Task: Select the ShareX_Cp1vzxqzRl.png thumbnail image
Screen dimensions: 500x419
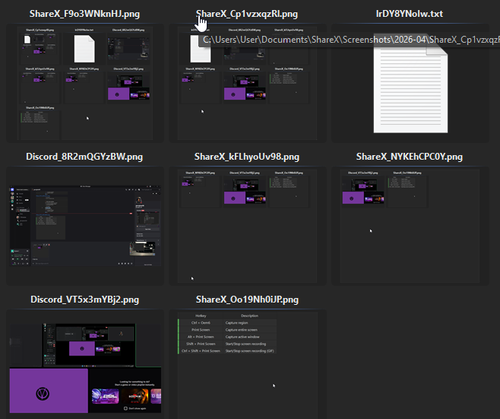Action: [247, 83]
